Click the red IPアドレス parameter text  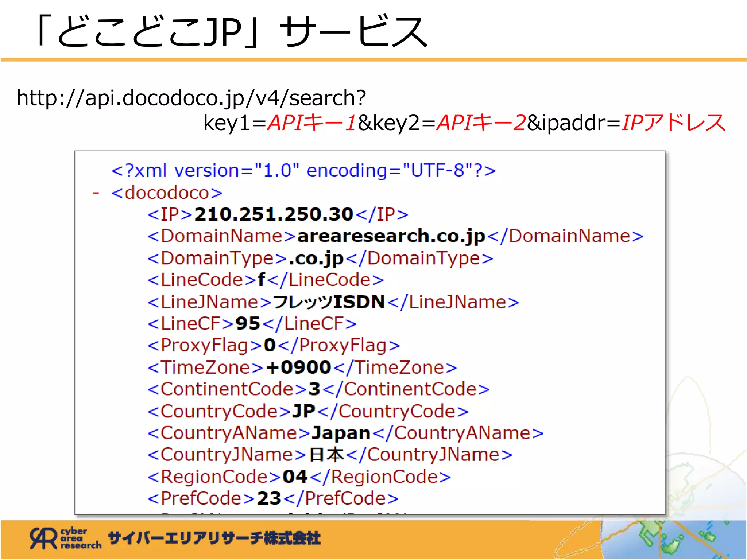(674, 122)
